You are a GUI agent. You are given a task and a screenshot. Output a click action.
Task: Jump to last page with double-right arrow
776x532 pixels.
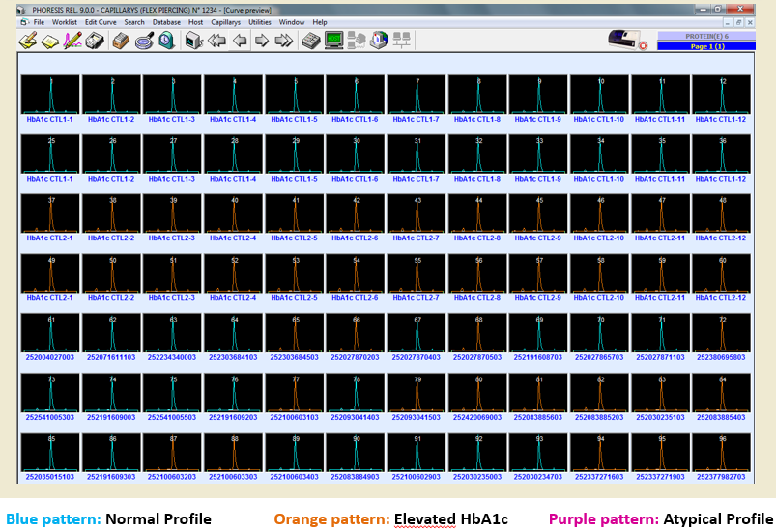click(x=283, y=41)
